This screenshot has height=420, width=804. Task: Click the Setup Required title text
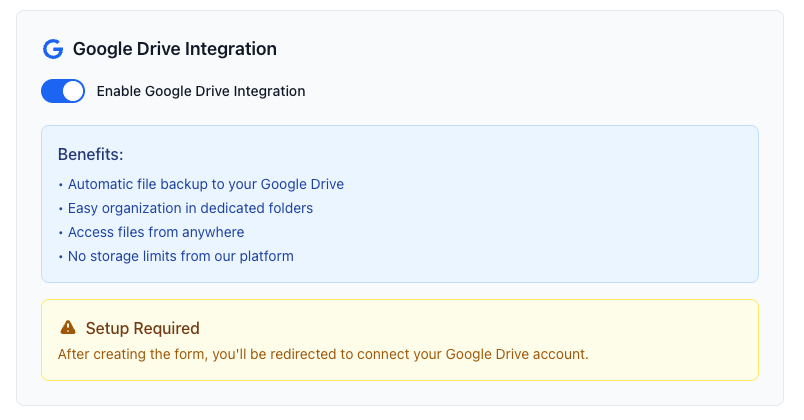click(143, 328)
